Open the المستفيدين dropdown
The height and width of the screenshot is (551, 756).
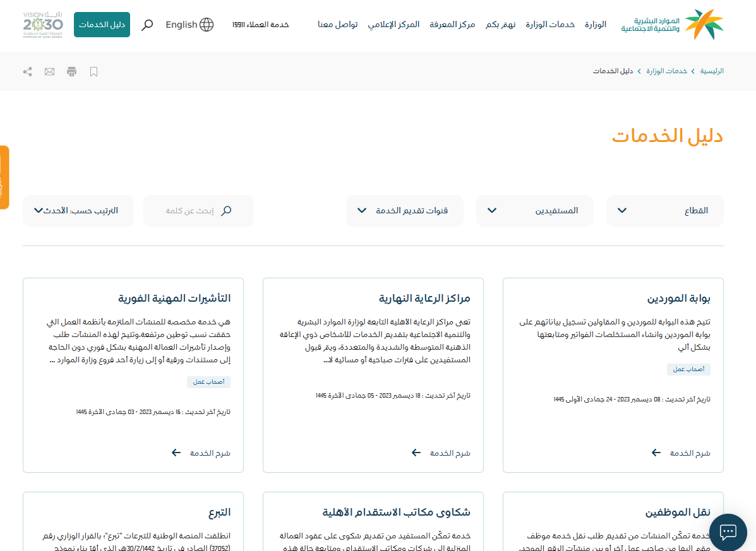534,211
